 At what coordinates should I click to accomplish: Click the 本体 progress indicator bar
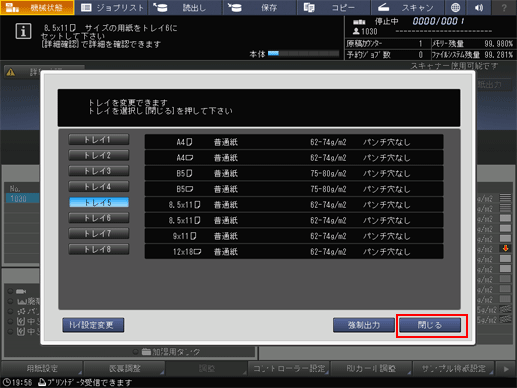coord(303,53)
